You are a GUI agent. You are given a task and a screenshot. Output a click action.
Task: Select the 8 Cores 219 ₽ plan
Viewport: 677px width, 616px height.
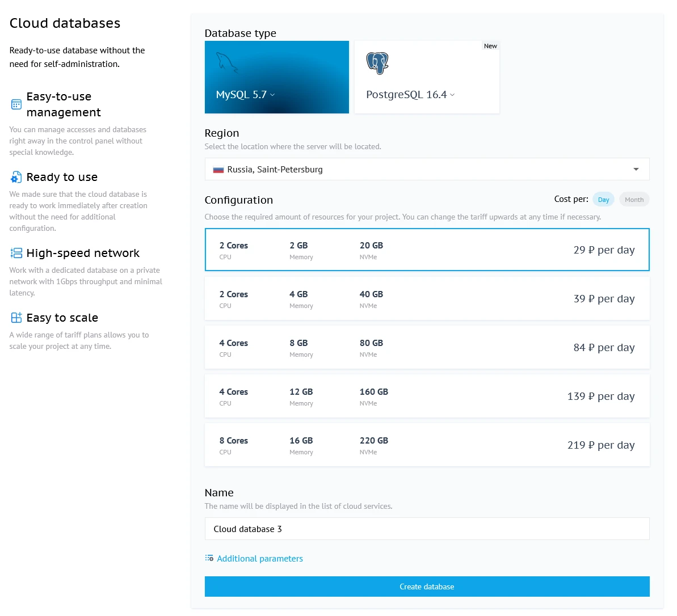(x=427, y=445)
